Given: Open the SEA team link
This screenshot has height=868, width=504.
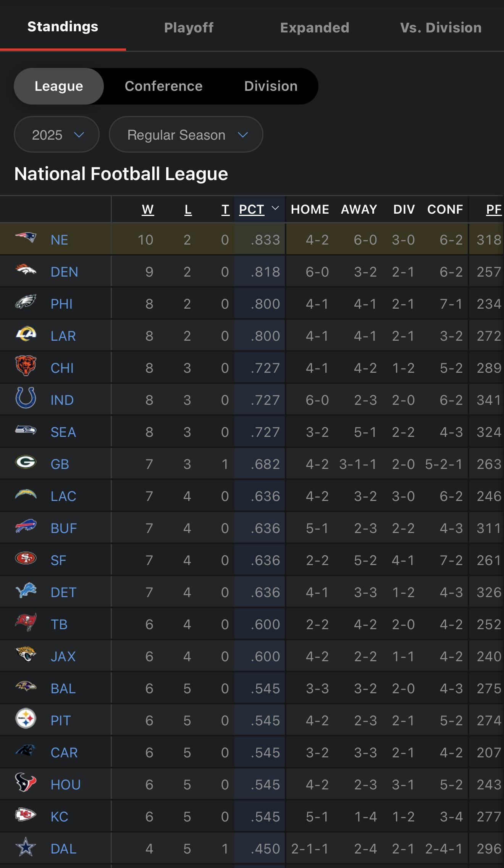Looking at the screenshot, I should click(63, 432).
